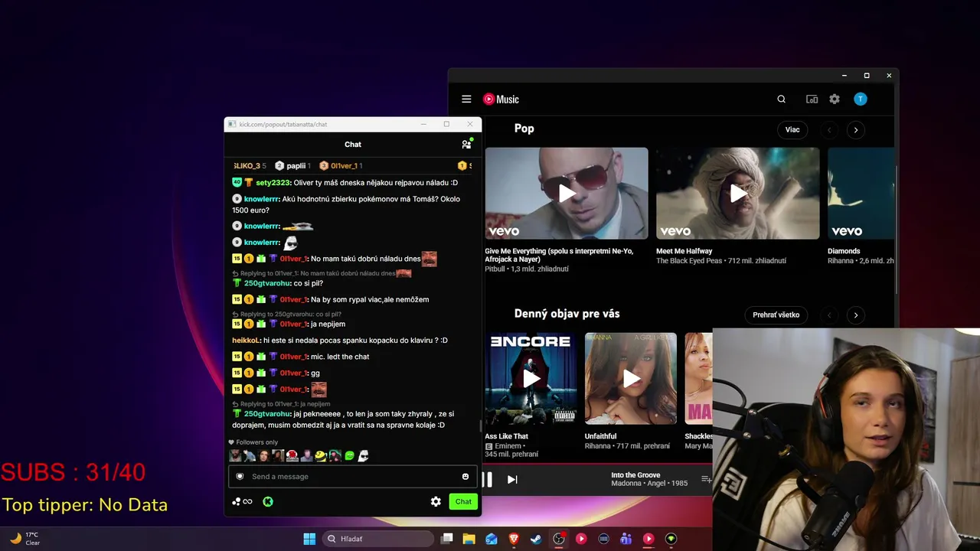
Task: Insert the yellow bee quick emote
Action: pyautogui.click(x=321, y=455)
